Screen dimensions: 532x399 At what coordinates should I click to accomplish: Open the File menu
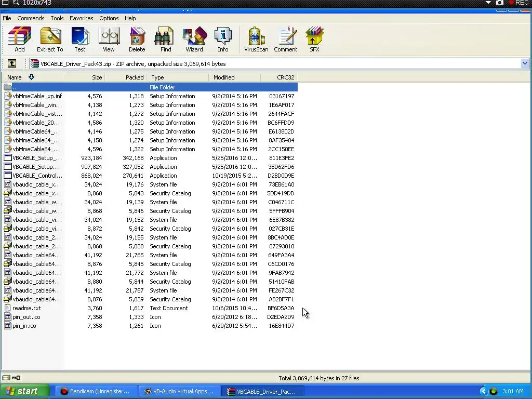pyautogui.click(x=7, y=18)
